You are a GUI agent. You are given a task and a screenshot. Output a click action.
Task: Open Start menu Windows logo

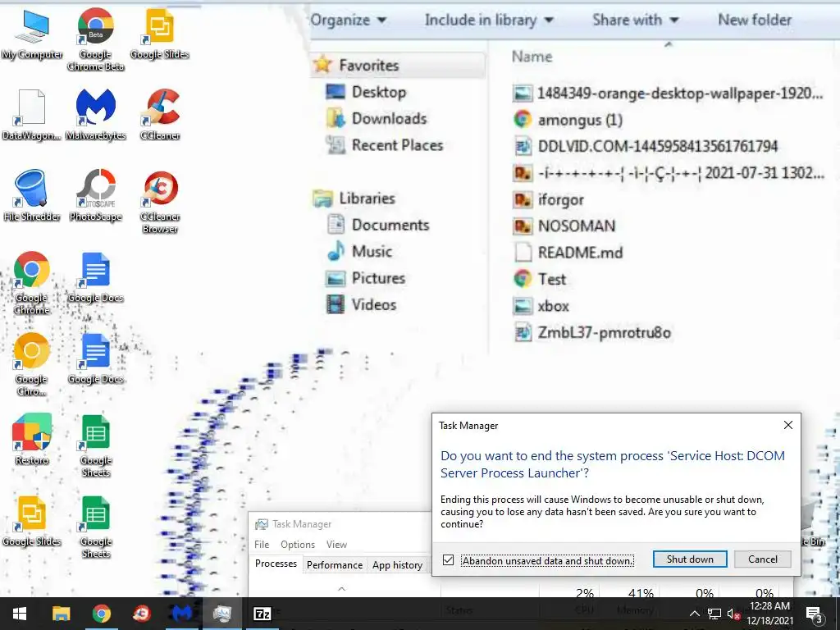[20, 614]
